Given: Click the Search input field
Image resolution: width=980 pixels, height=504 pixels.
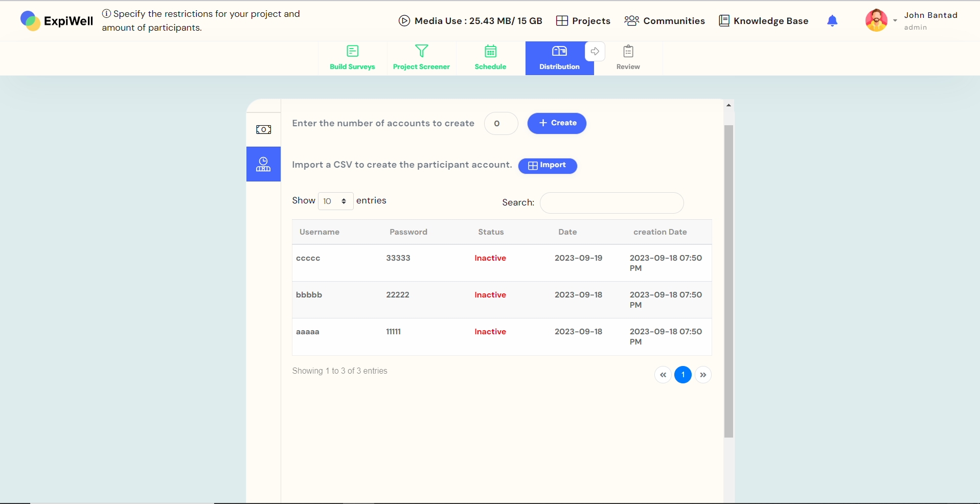Looking at the screenshot, I should tap(611, 203).
